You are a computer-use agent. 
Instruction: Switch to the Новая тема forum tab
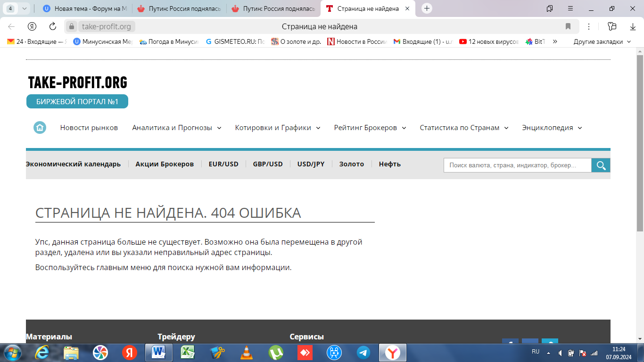[x=85, y=8]
